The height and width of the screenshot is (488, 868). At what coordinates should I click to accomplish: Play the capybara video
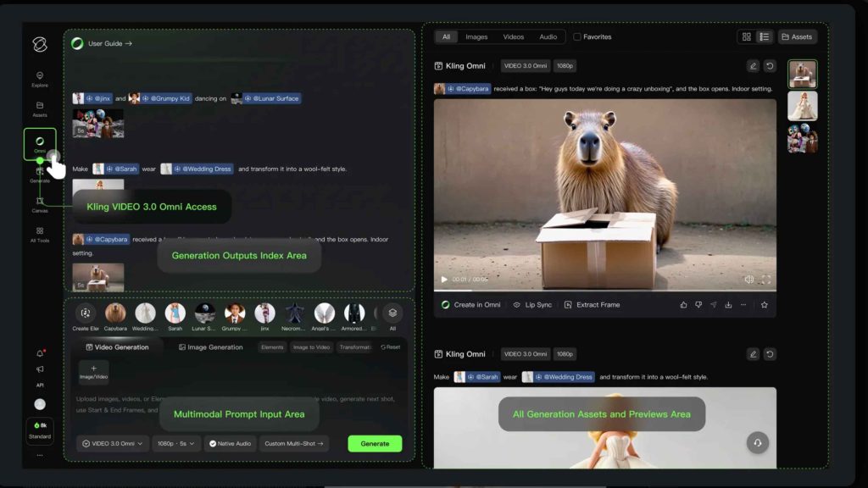443,280
